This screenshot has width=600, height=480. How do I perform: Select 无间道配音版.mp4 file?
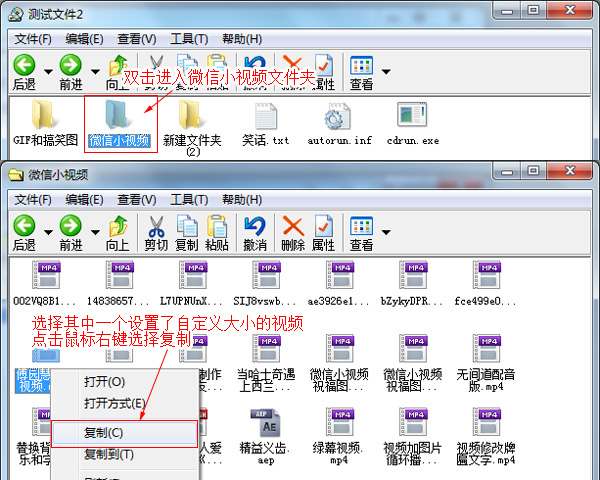click(486, 363)
